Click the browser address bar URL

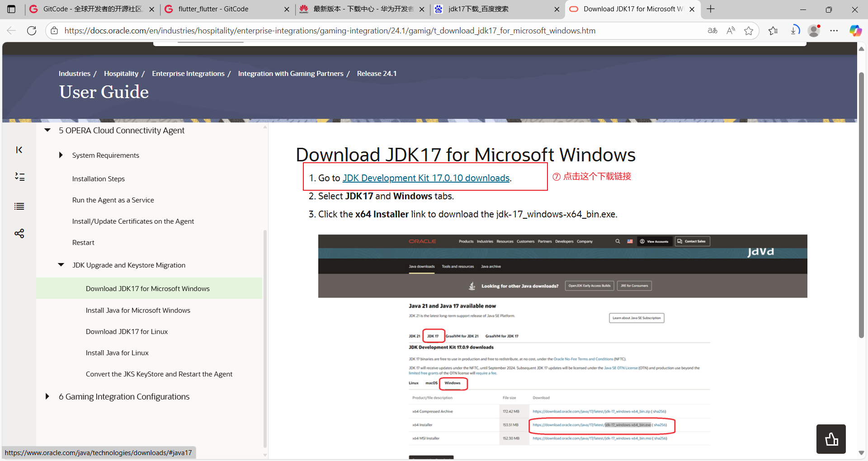(x=330, y=31)
